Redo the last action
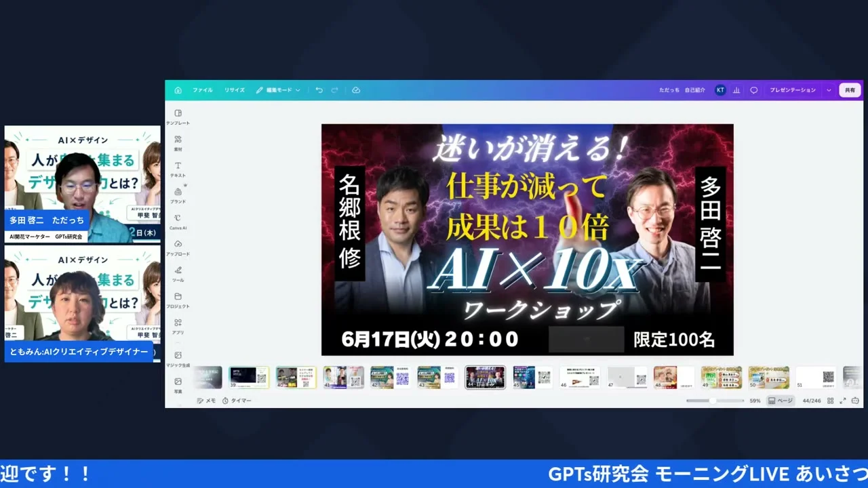This screenshot has width=868, height=488. click(x=334, y=90)
